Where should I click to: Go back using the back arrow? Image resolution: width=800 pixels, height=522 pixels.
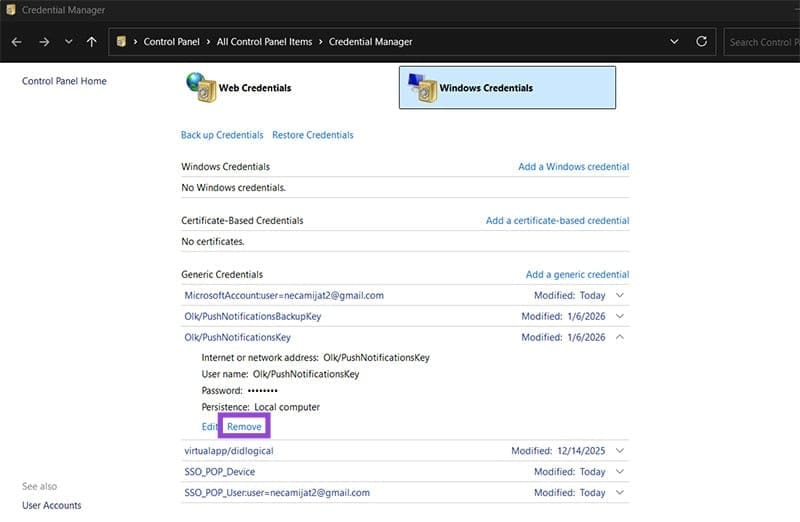click(16, 42)
